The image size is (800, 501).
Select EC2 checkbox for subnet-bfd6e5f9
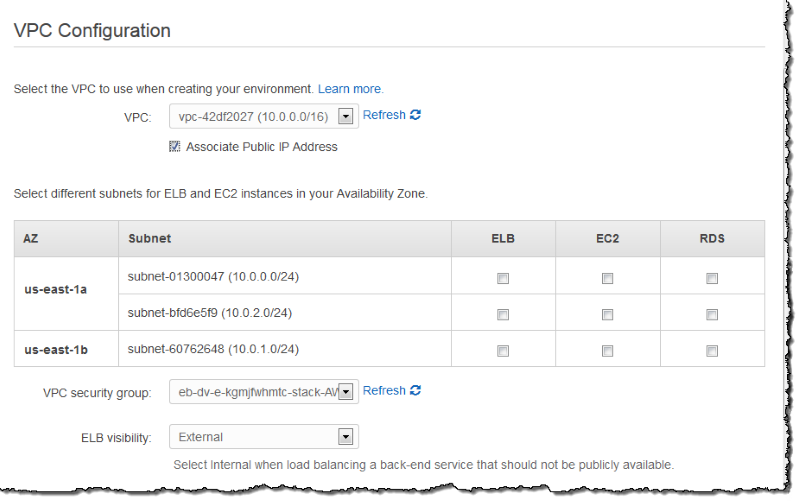[x=607, y=314]
